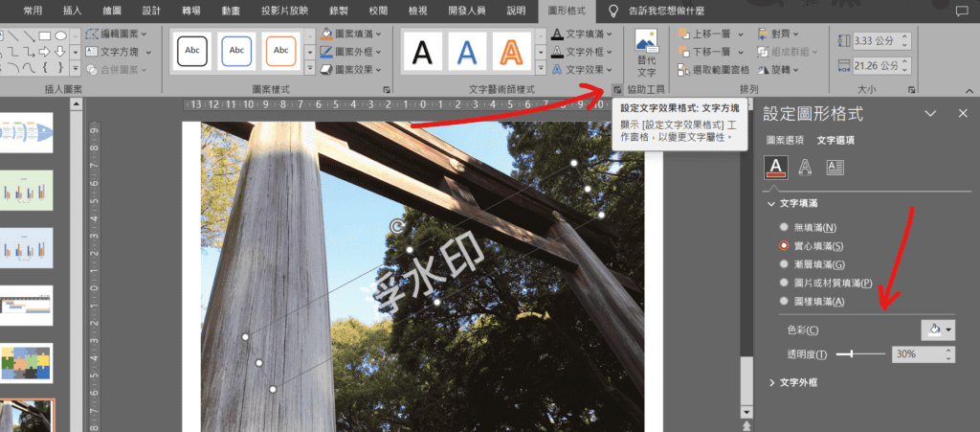The height and width of the screenshot is (432, 980).
Task: Select 圖片或材質填滿 radio option
Action: [x=826, y=284]
